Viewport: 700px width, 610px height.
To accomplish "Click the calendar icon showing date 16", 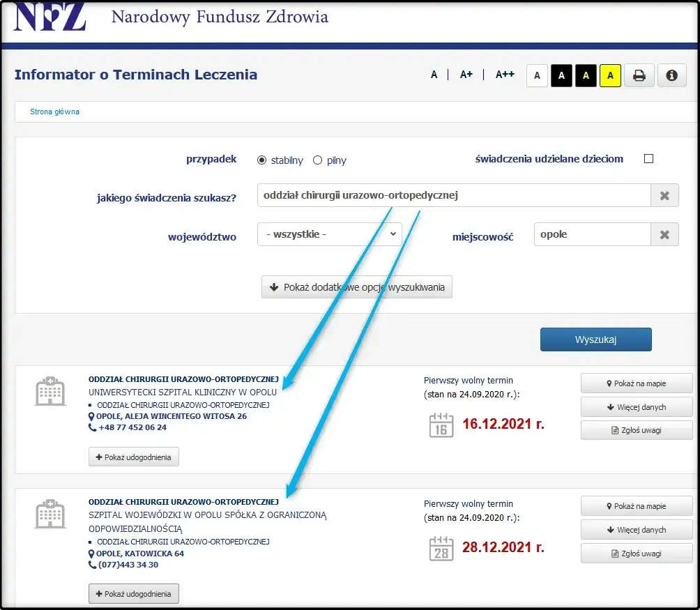I will [442, 424].
